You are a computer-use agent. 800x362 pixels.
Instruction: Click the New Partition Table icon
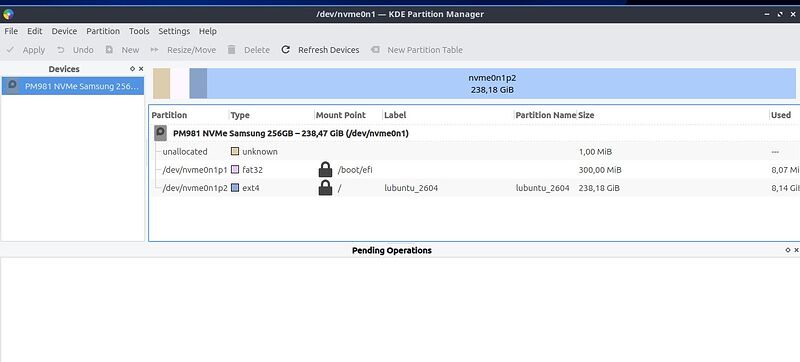tap(375, 50)
